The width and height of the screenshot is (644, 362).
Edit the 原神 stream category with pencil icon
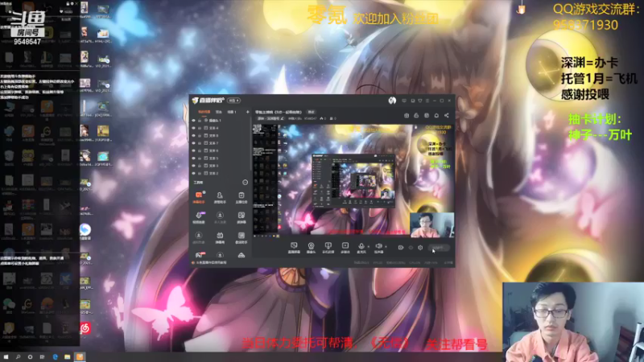[x=283, y=118]
